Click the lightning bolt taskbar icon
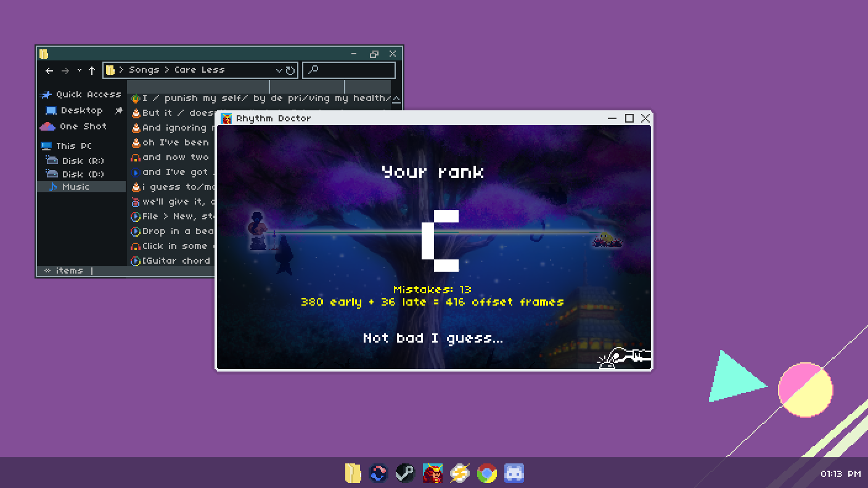Image resolution: width=868 pixels, height=488 pixels. tap(460, 473)
